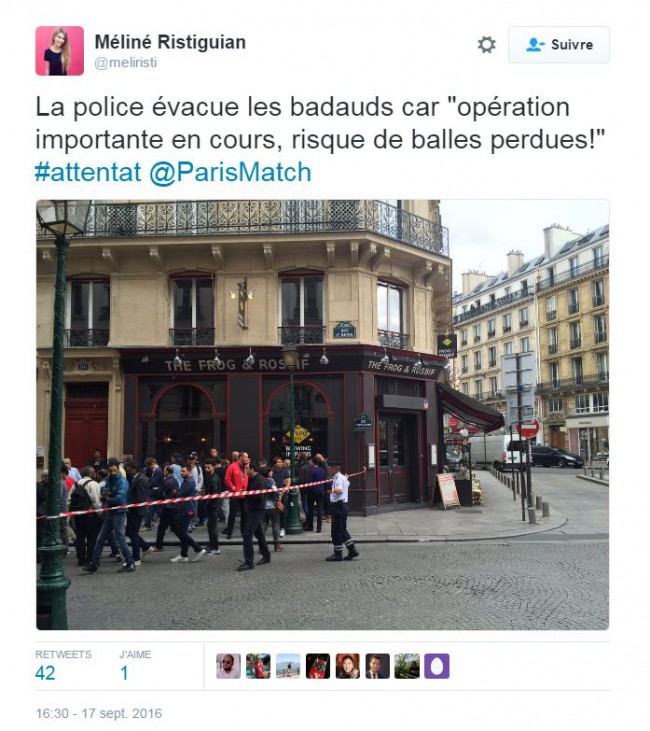This screenshot has width=650, height=731.
Task: Open the tweet timestamp 16:30 - 17 sept. 2016
Action: [x=99, y=713]
